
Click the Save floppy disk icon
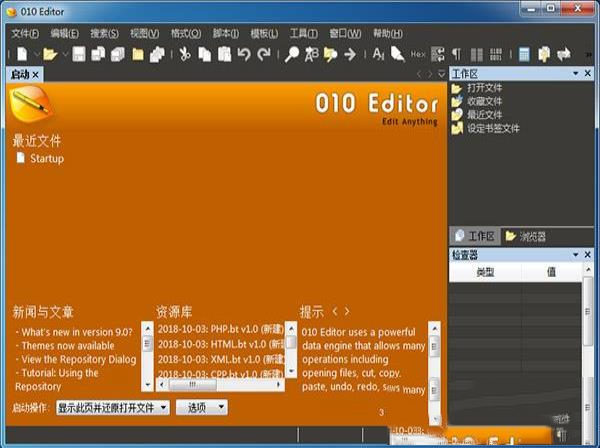tap(79, 54)
